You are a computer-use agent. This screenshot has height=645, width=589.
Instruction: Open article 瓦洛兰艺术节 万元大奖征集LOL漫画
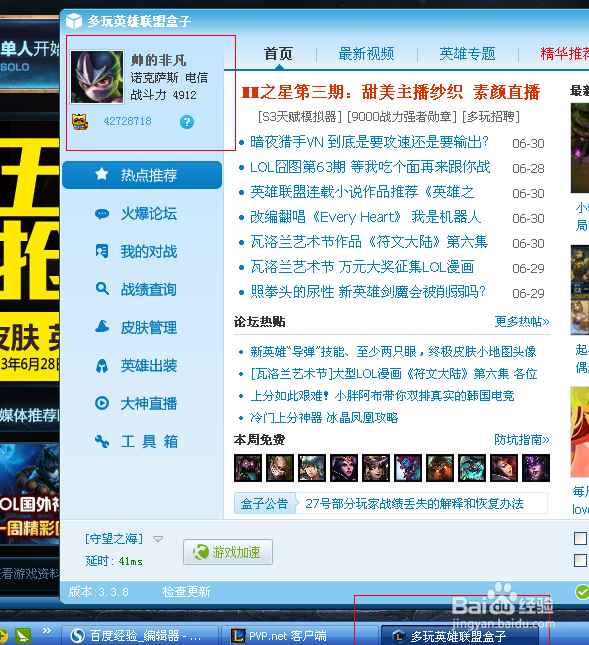362,267
